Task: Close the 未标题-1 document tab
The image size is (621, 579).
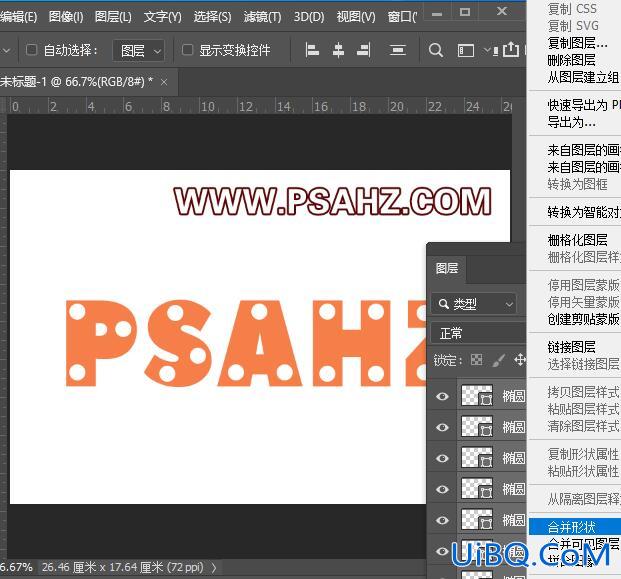Action: tap(164, 82)
